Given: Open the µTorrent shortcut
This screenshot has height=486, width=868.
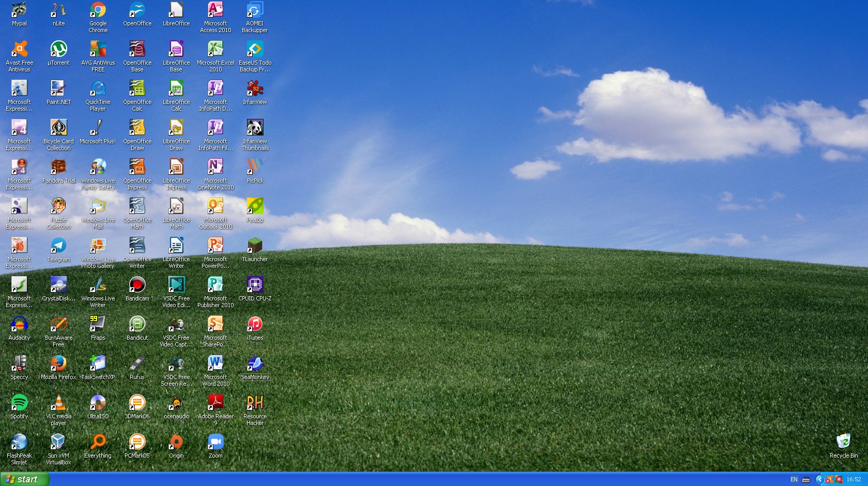Looking at the screenshot, I should click(58, 50).
